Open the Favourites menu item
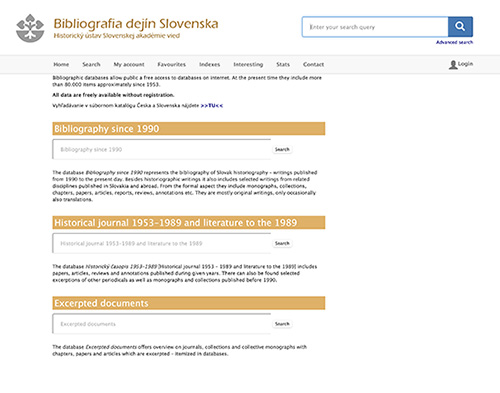The width and height of the screenshot is (500, 393). click(172, 64)
